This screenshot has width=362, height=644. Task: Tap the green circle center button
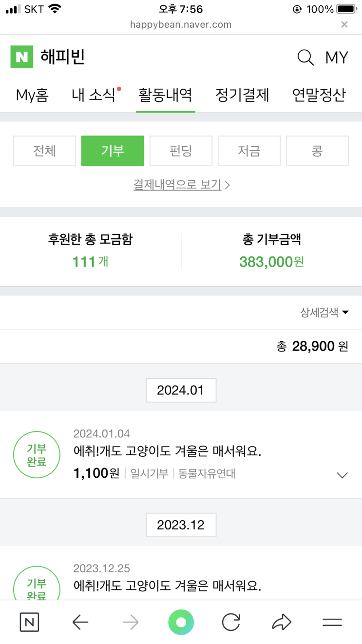(x=181, y=622)
